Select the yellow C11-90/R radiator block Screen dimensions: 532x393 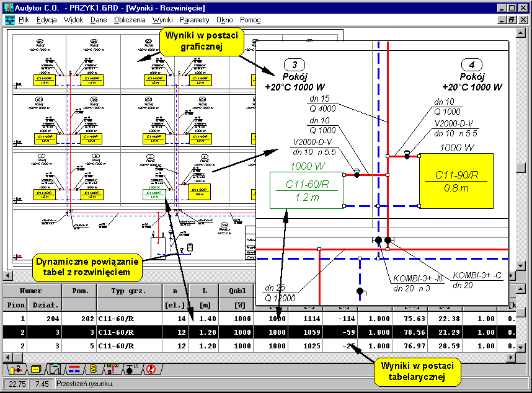pos(451,180)
